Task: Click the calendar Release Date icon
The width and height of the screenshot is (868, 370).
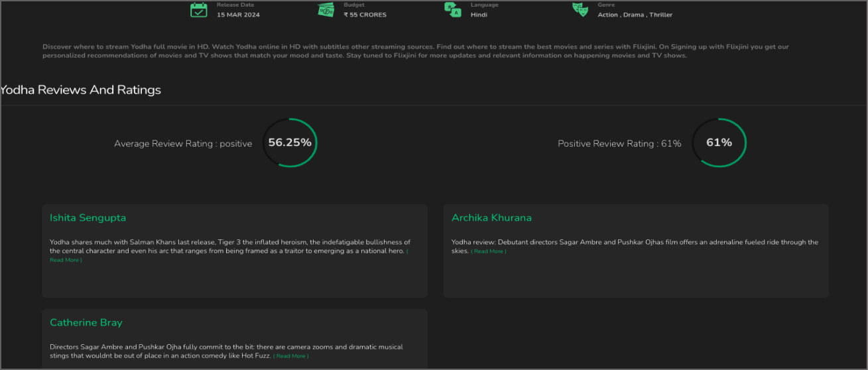Action: click(199, 9)
